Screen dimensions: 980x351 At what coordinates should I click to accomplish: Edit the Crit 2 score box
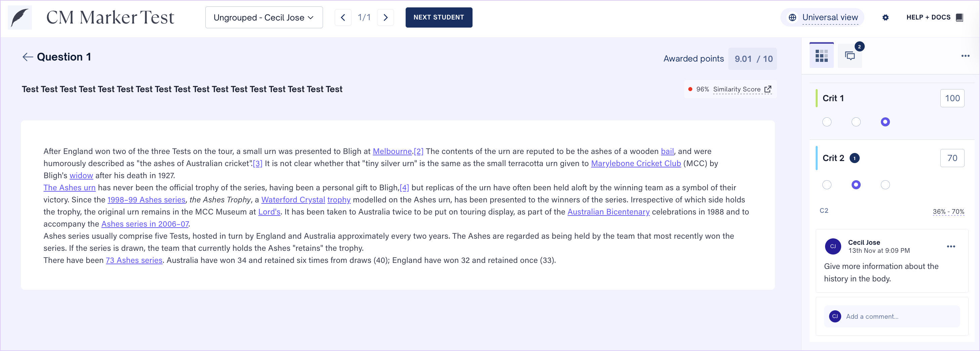click(952, 158)
